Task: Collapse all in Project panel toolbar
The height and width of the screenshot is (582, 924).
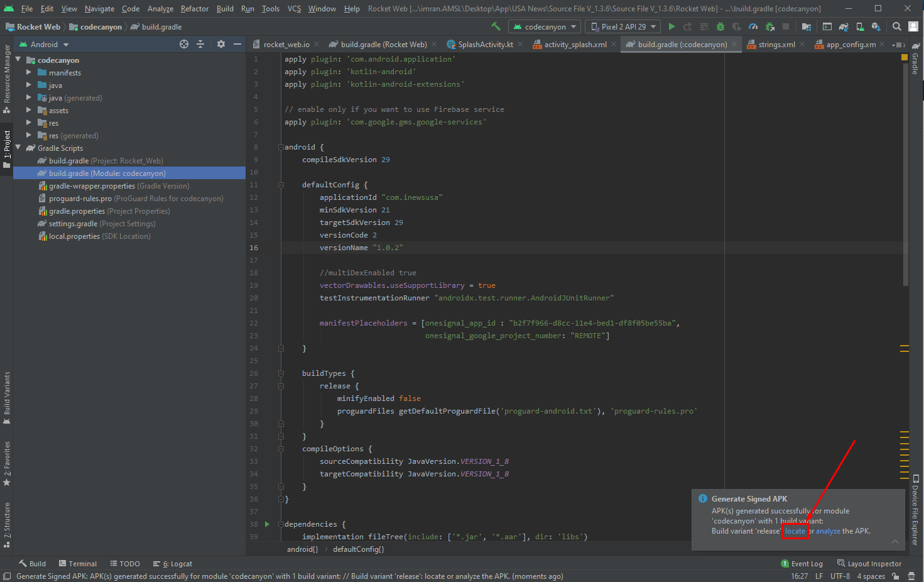Action: [x=200, y=44]
